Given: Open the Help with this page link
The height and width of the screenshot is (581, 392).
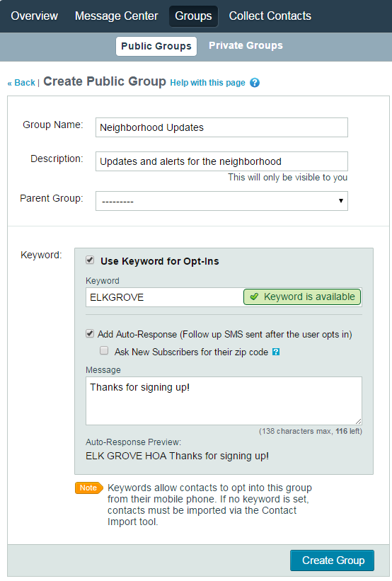Looking at the screenshot, I should (x=207, y=83).
